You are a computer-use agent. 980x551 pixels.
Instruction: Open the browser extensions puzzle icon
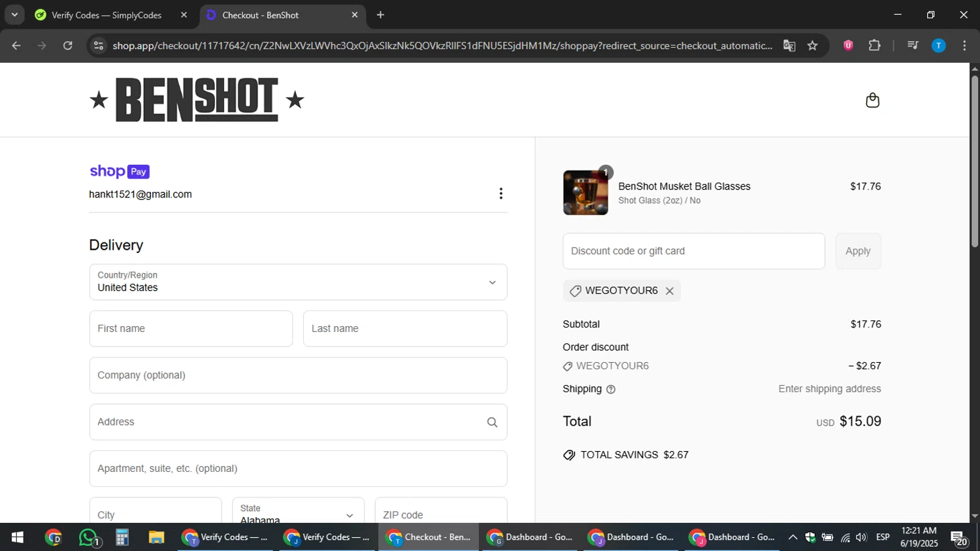coord(874,46)
